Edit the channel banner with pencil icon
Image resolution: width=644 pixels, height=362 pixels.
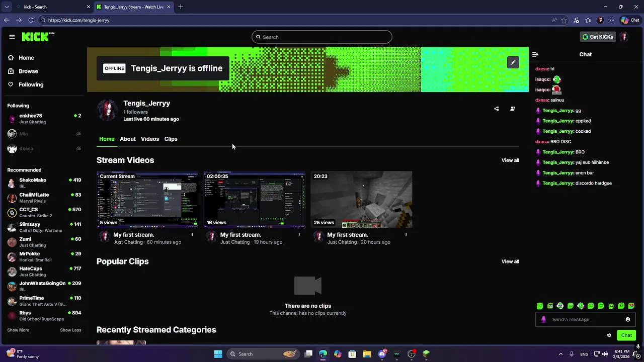pos(513,62)
